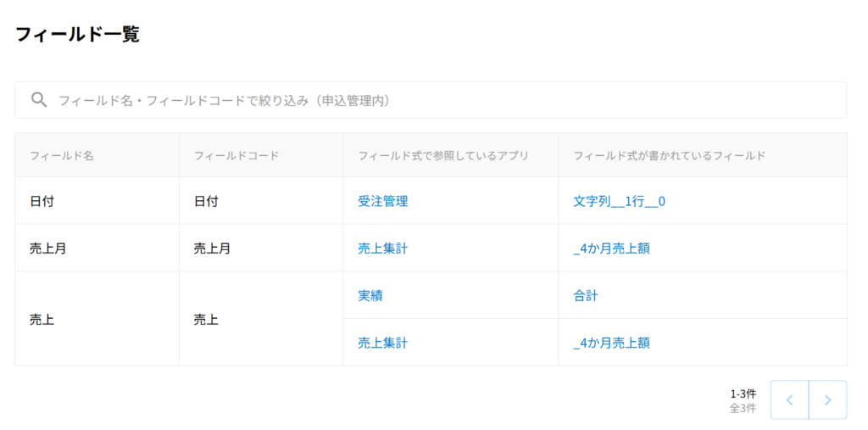868x430 pixels.
Task: Click フィールド式で参照しているアプリ column header
Action: tap(443, 155)
